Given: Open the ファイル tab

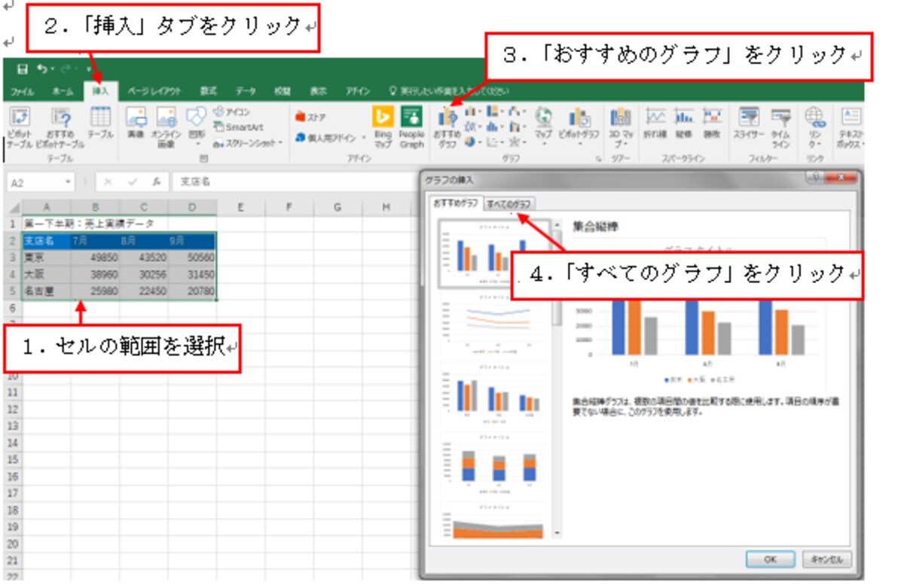Looking at the screenshot, I should [21, 91].
